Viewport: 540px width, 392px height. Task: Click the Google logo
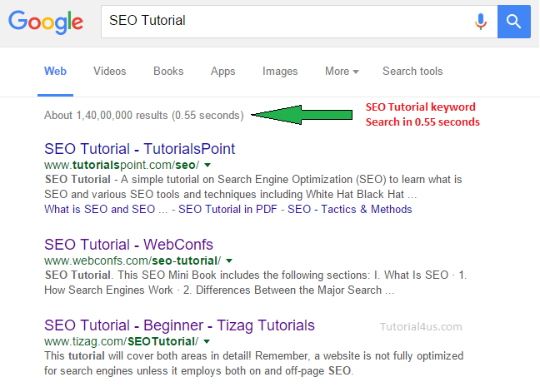(46, 22)
